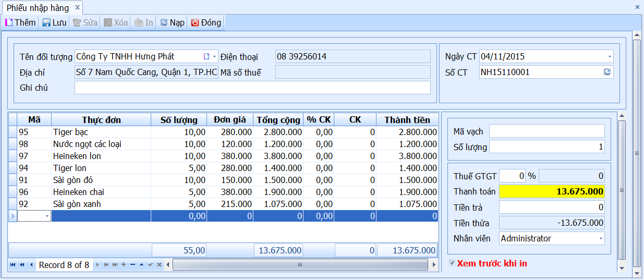Save the receipt with the Lưu button
Image resolution: width=644 pixels, height=280 pixels.
[54, 22]
